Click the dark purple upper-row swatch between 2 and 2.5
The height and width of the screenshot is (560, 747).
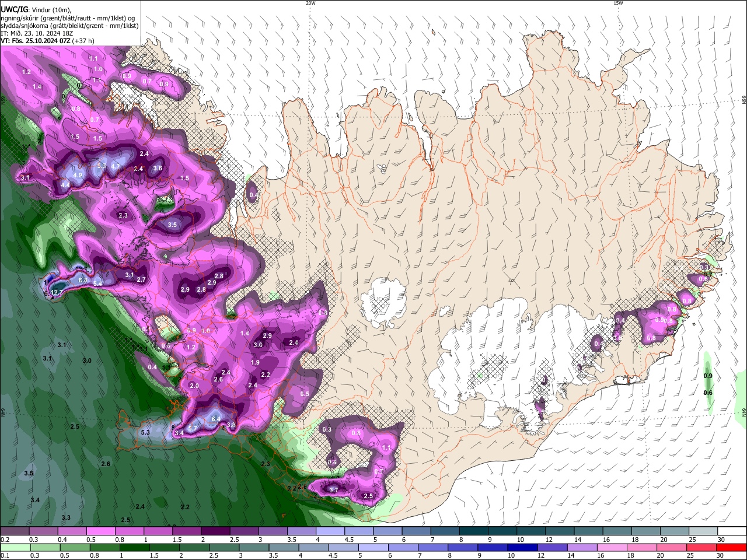click(215, 531)
